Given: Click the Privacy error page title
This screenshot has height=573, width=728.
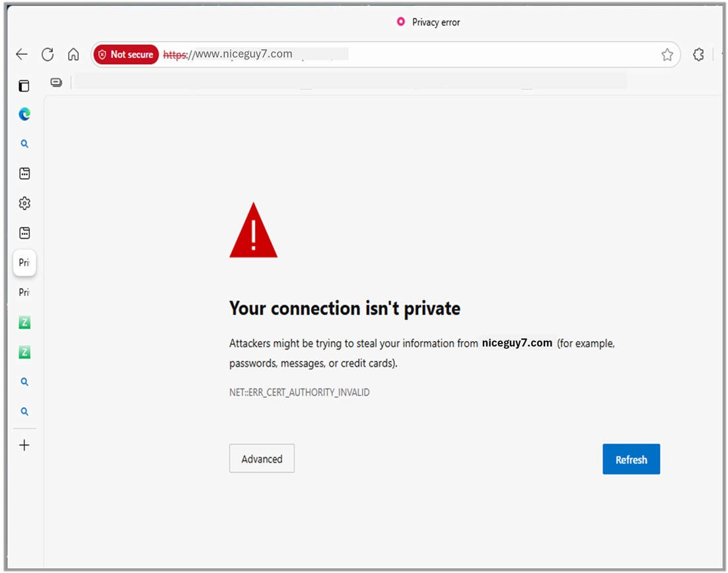Looking at the screenshot, I should (x=435, y=22).
